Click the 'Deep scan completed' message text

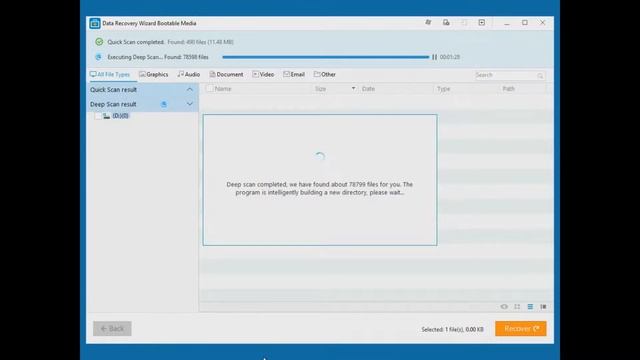coord(320,189)
